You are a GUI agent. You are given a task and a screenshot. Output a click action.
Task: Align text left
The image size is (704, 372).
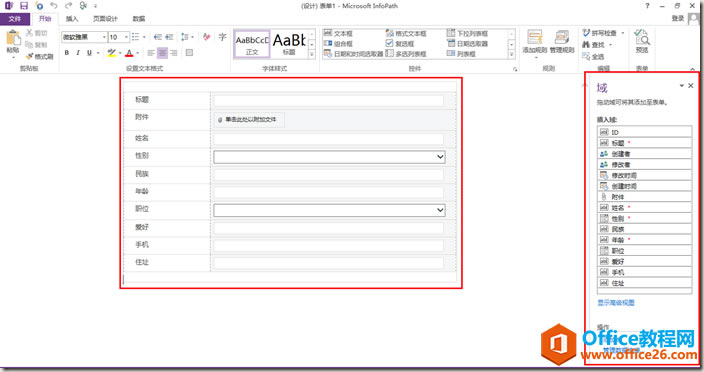coord(151,53)
